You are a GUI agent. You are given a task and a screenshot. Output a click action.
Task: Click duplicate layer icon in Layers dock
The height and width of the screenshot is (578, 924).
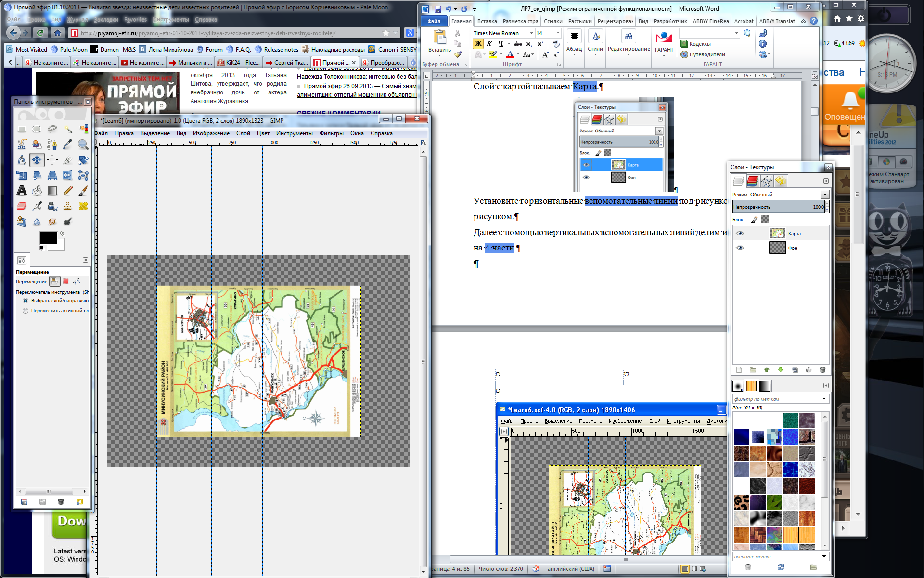[x=795, y=370]
